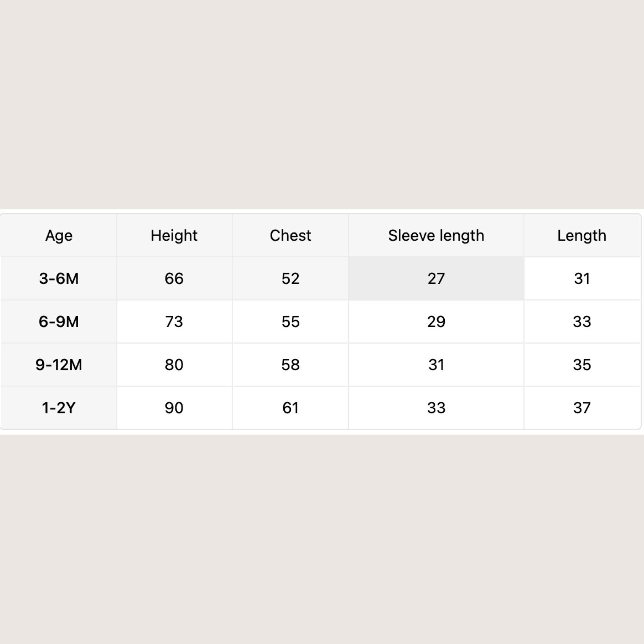Screen dimensions: 644x644
Task: Select the 3-6M row label
Action: (x=59, y=279)
